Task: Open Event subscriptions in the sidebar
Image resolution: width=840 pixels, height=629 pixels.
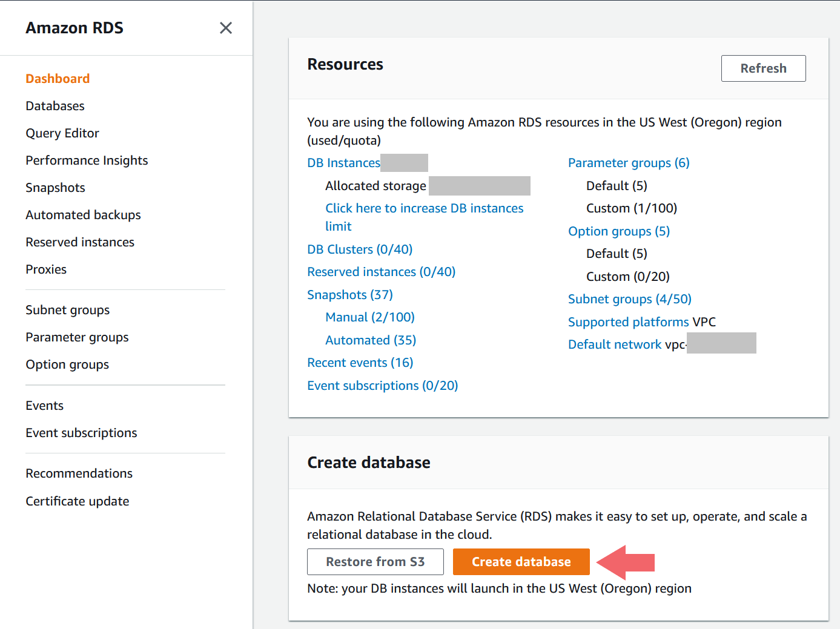Action: (x=81, y=433)
